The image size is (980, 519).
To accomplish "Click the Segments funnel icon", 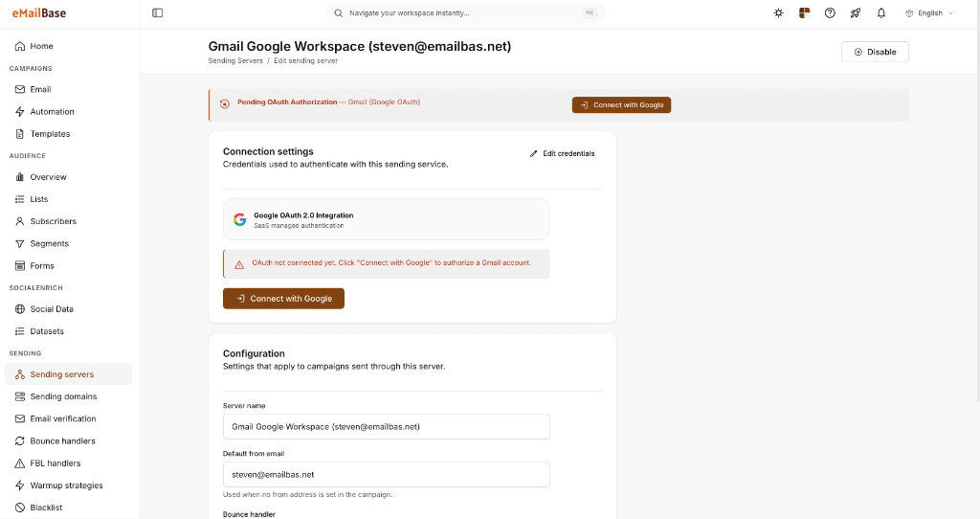I will pos(20,244).
